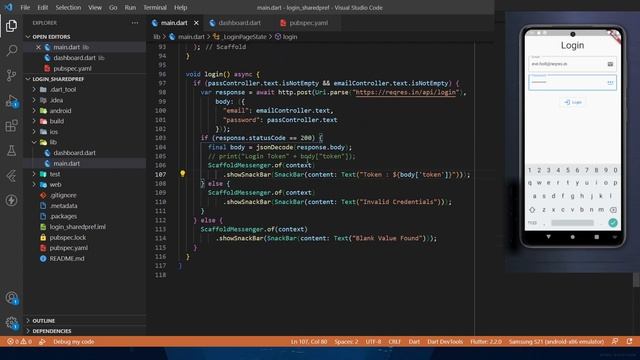The image size is (640, 360).
Task: Open README.md in the file tree
Action: (x=67, y=258)
